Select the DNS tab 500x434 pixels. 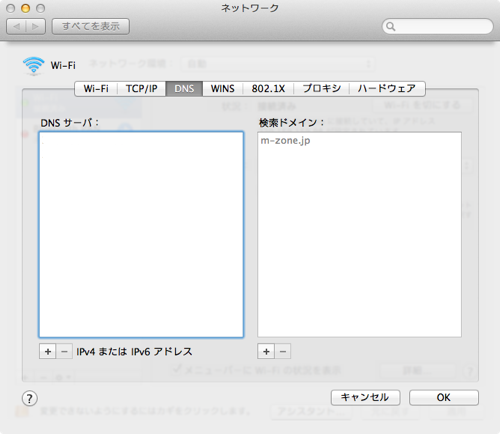tap(184, 89)
